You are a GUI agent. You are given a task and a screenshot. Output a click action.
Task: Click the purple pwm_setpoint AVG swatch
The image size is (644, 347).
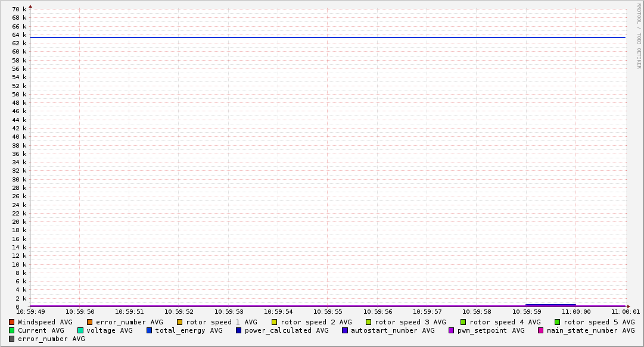click(x=452, y=330)
